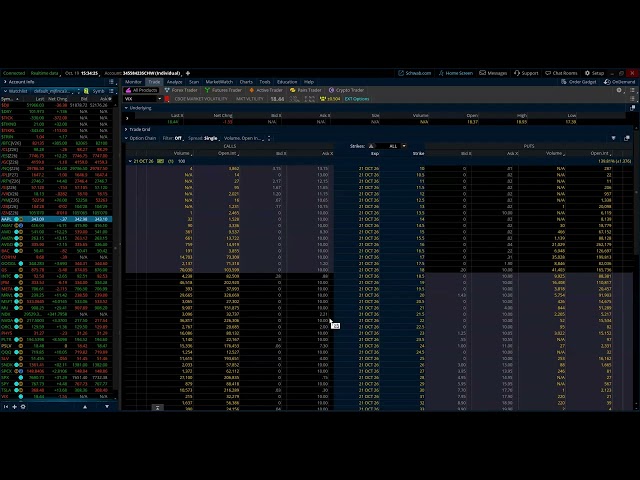The image size is (640, 480).
Task: Open the Help menu
Action: point(309,82)
